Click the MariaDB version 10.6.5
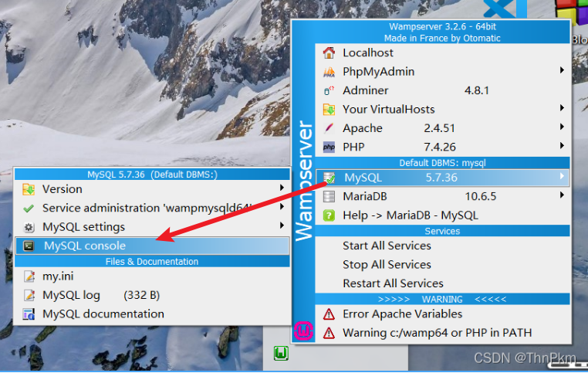 point(481,197)
